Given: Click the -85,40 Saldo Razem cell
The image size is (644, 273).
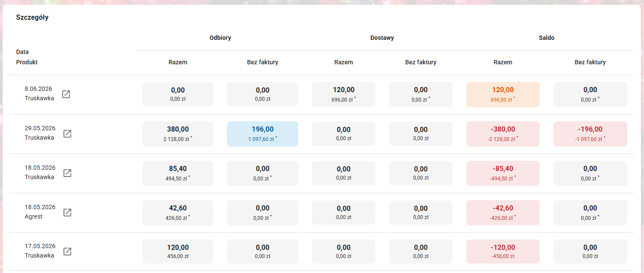Looking at the screenshot, I should pos(503,173).
